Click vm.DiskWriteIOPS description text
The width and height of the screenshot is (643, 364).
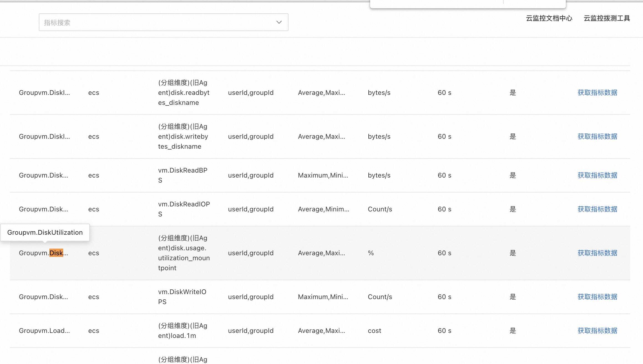(182, 297)
